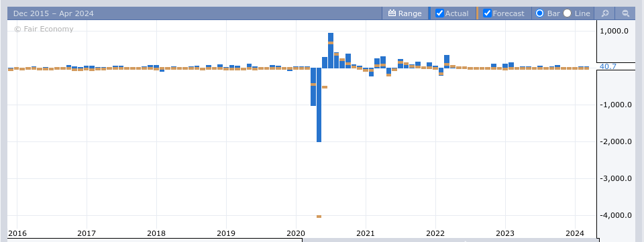Click the orange forecast marker near -4,000
Image resolution: width=644 pixels, height=242 pixels.
(x=319, y=216)
